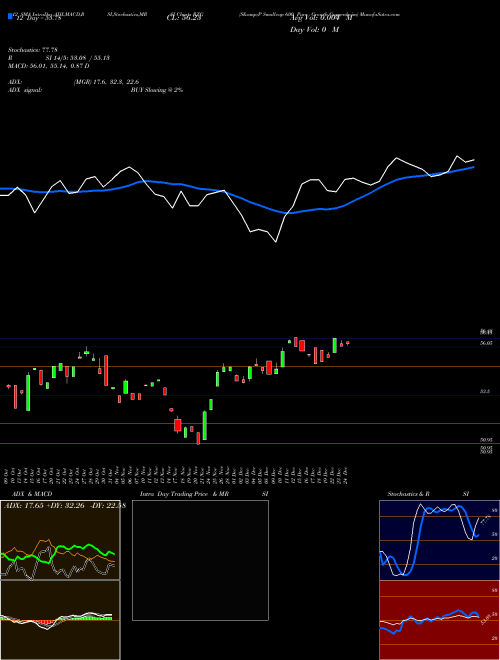Click the 'Stochastics & R' panel title
Image resolution: width=500 pixels, height=660 pixels.
(408, 494)
